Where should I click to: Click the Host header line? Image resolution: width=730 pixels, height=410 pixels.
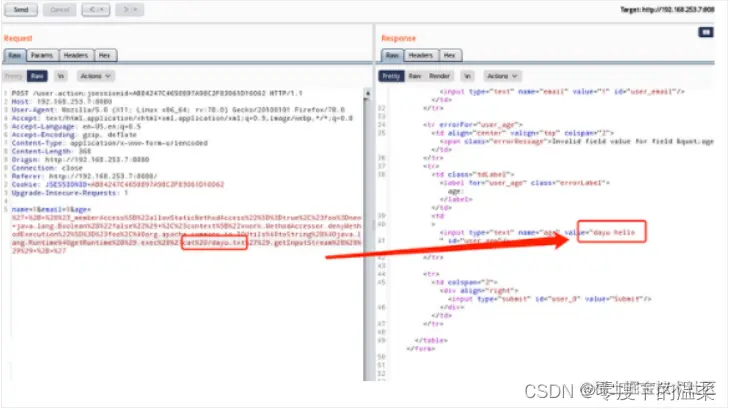point(61,101)
